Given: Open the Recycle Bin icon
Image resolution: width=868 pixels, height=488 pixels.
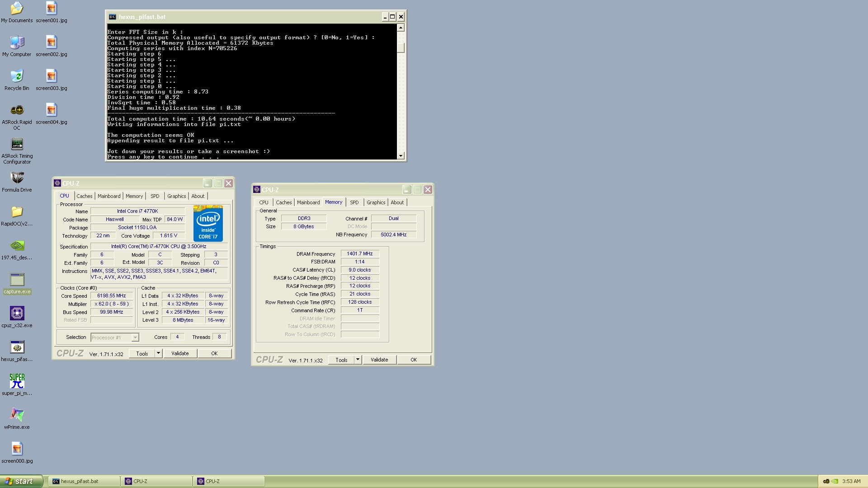Looking at the screenshot, I should click(17, 80).
